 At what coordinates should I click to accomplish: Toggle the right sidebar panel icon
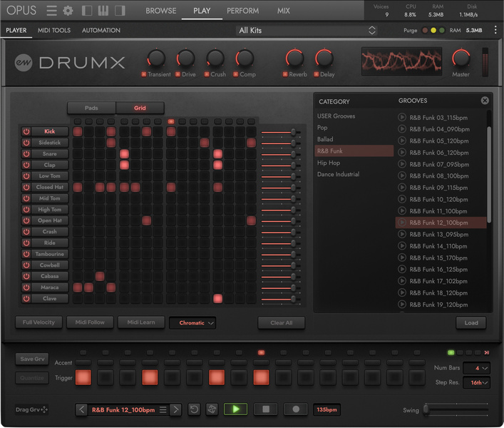120,11
